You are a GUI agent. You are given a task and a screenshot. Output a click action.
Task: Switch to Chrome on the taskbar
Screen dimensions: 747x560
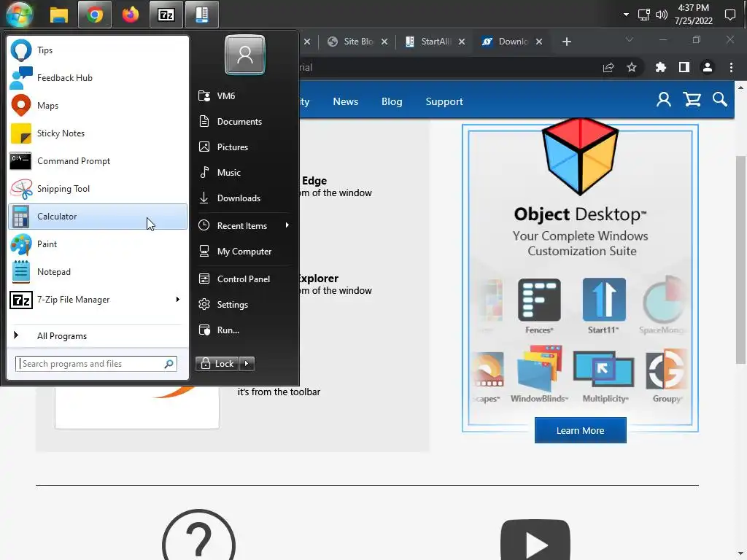(x=95, y=15)
